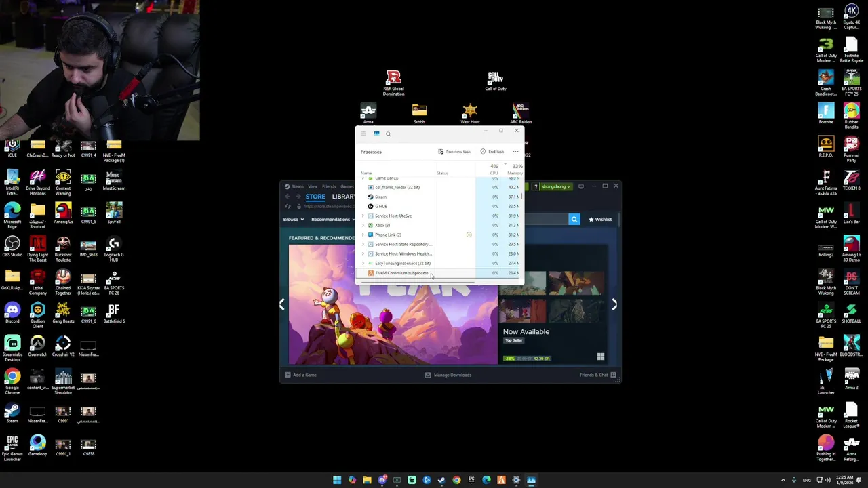
Task: Open the View menu in Steam
Action: pyautogui.click(x=313, y=186)
